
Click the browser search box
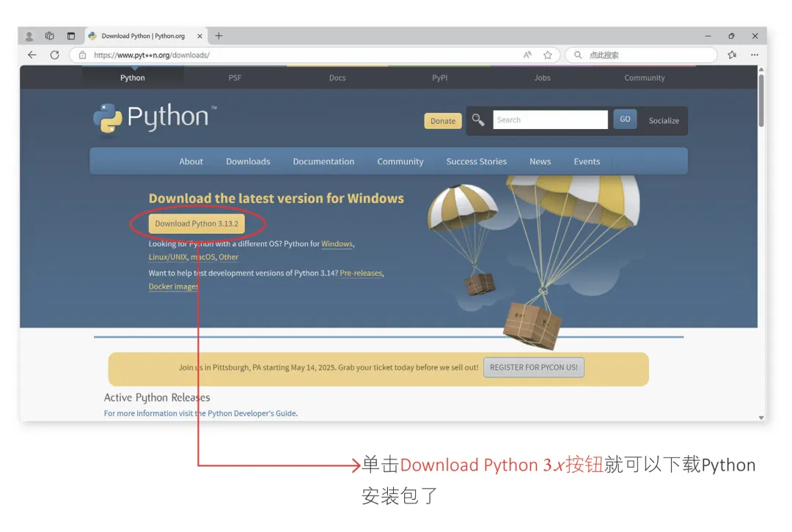(641, 55)
